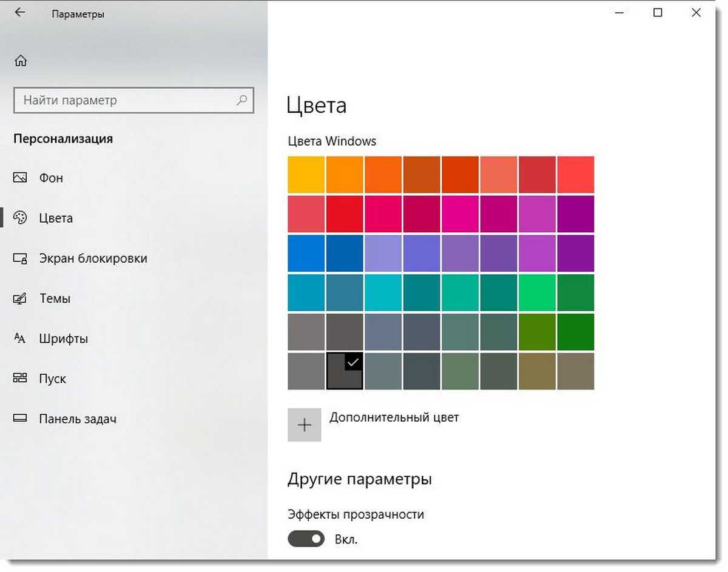
Task: Select the checked dark gray swatch
Action: pos(345,371)
